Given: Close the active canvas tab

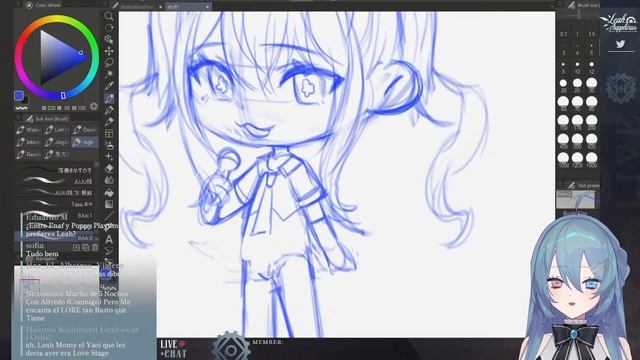Looking at the screenshot, I should point(207,7).
